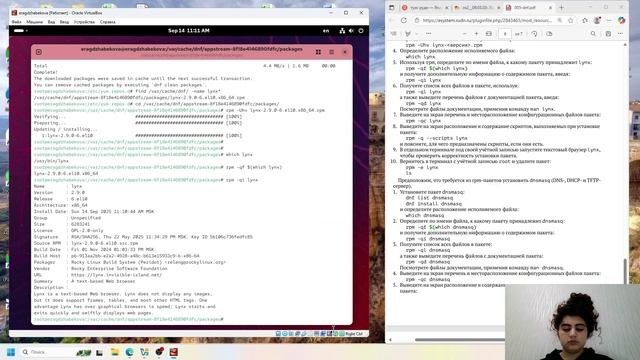
Task: Open the Edge extensions puzzle icon
Action: tap(585, 20)
